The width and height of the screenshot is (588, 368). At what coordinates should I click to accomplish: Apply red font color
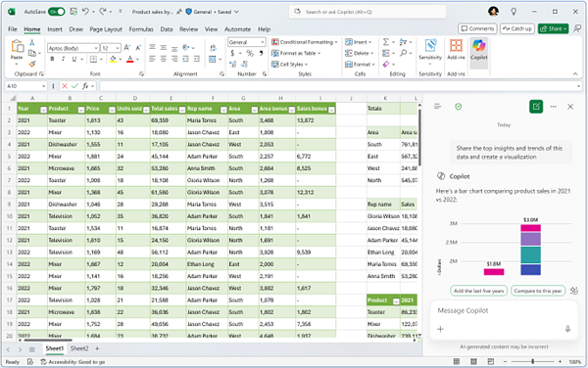(x=129, y=59)
